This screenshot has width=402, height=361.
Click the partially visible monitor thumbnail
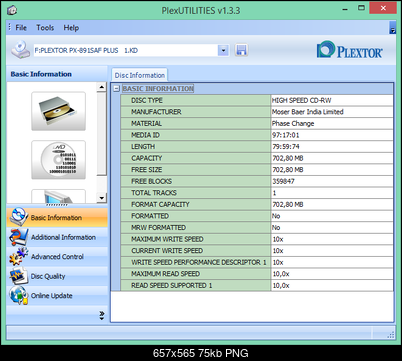point(58,196)
